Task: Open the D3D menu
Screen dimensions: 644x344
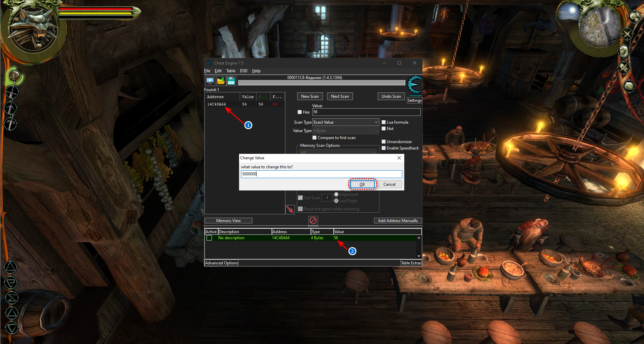Action: pos(243,71)
